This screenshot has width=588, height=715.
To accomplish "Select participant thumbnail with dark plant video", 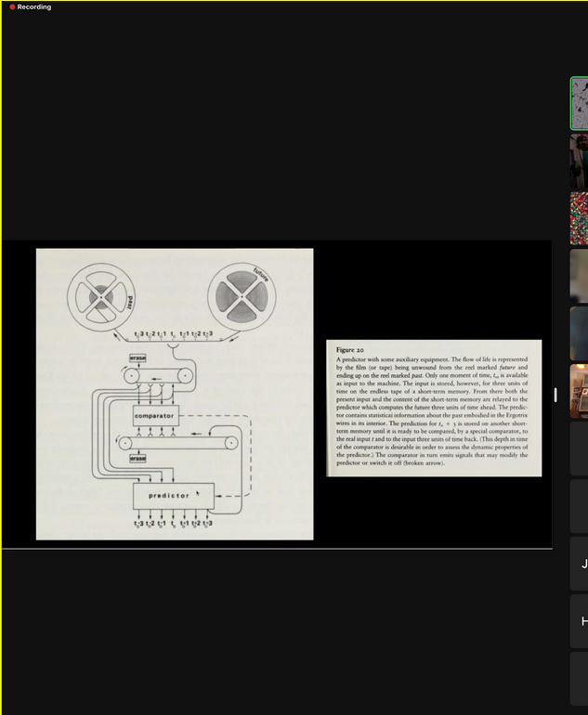I will (580, 162).
